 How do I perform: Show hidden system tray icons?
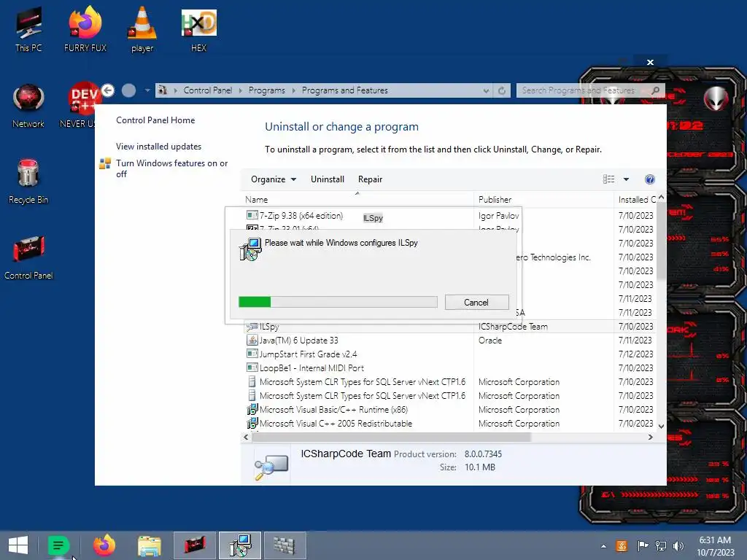click(x=603, y=546)
